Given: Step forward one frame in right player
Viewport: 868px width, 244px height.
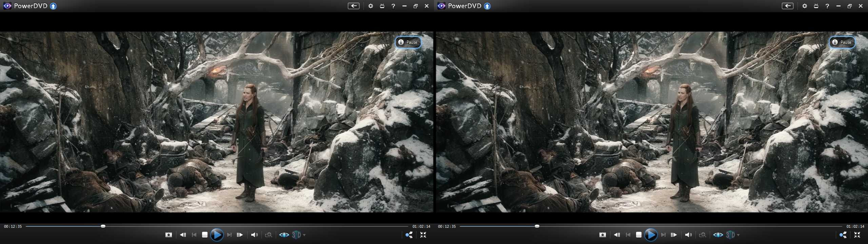Looking at the screenshot, I should click(674, 235).
